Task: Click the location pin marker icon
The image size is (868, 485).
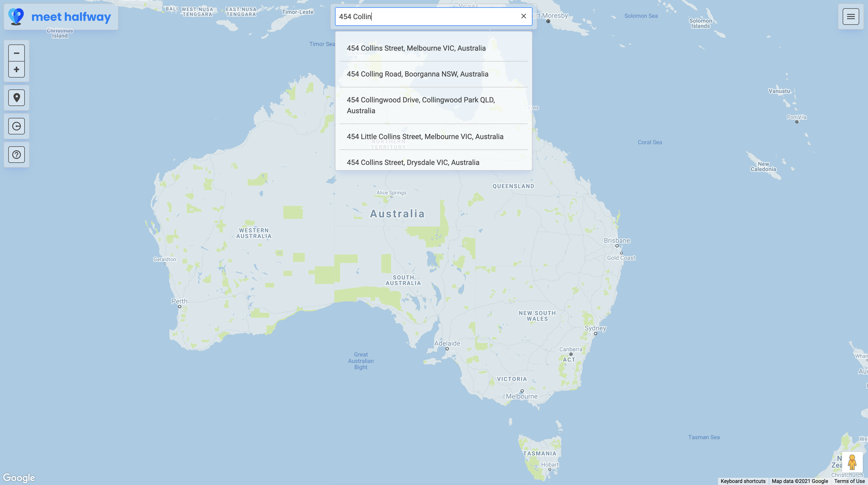Action: point(17,98)
